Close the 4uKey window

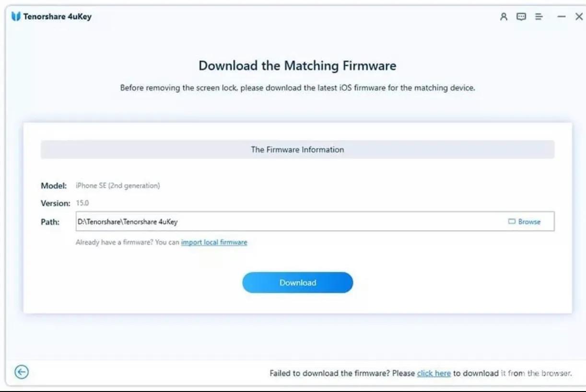pyautogui.click(x=579, y=17)
